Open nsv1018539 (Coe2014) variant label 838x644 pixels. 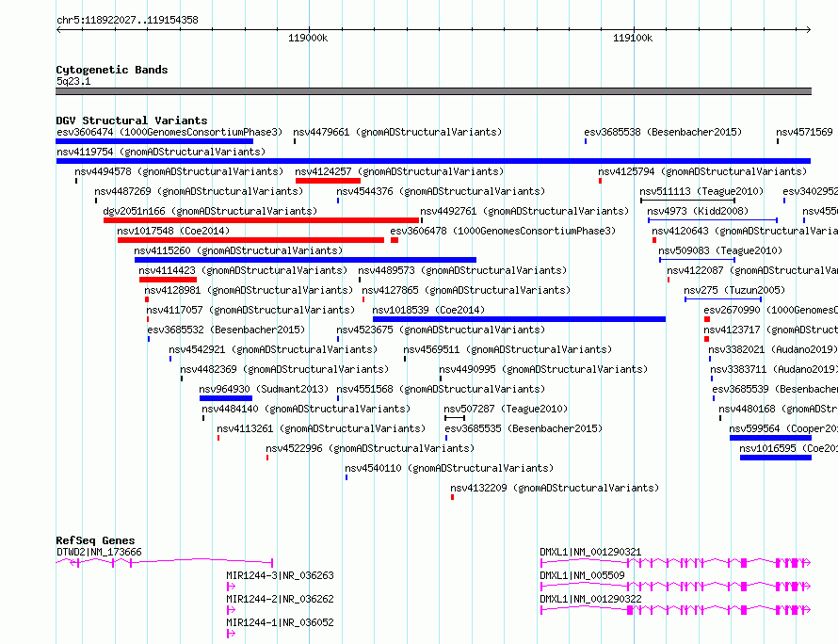click(x=428, y=310)
